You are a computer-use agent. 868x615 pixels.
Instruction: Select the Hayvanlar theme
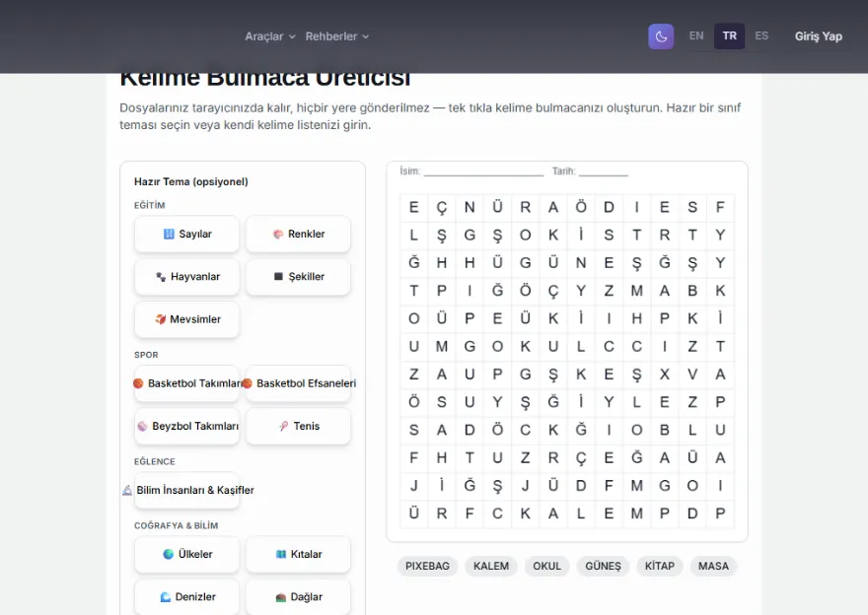tap(187, 277)
